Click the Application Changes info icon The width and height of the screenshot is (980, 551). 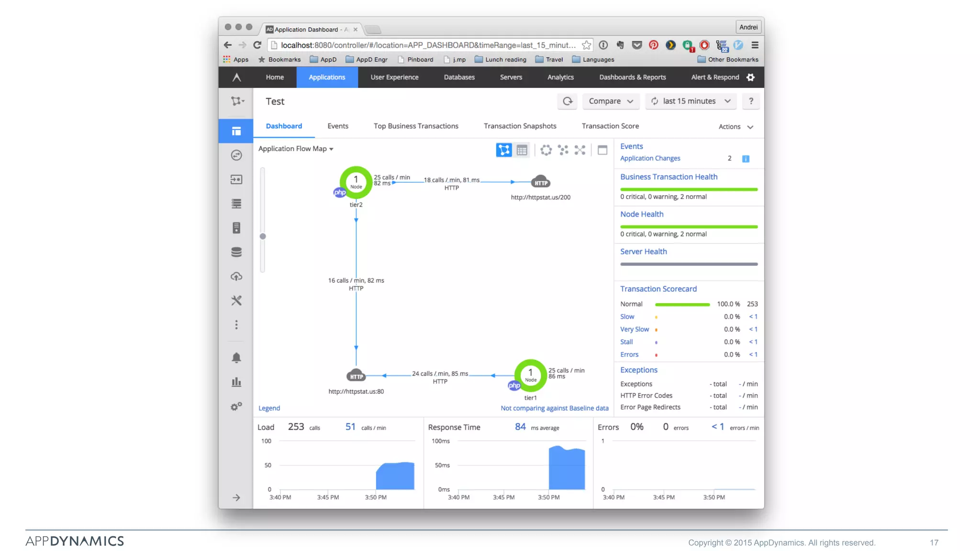click(746, 159)
